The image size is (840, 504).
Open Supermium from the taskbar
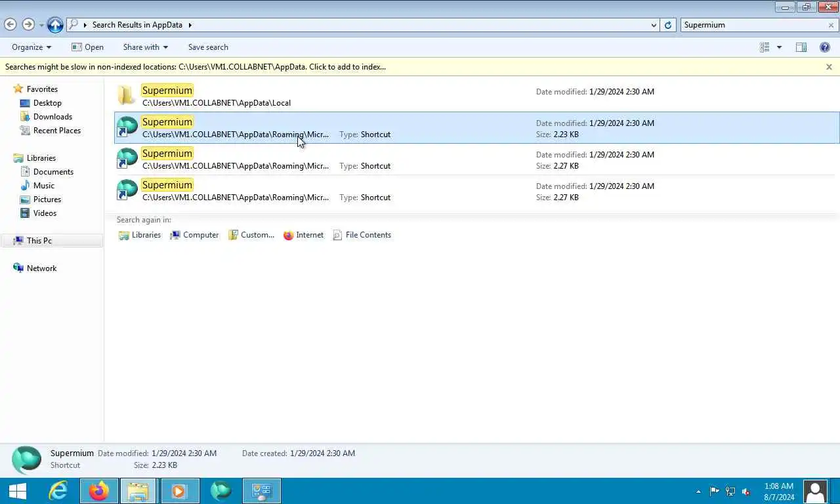(220, 491)
